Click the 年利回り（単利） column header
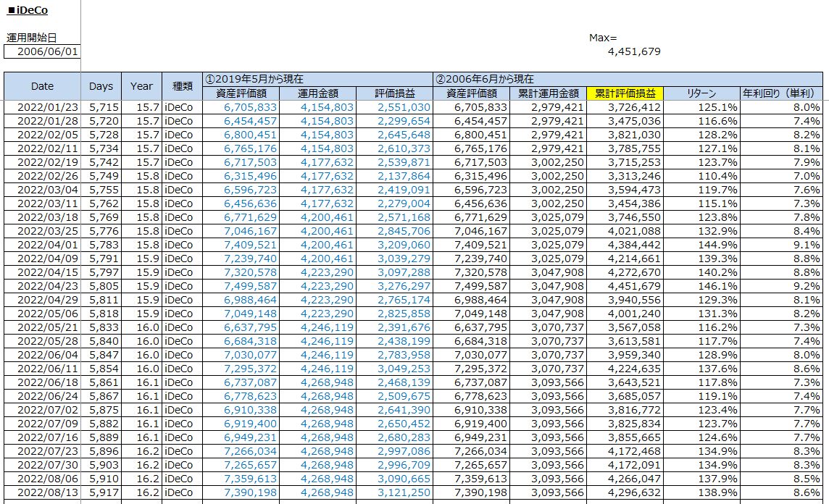The width and height of the screenshot is (829, 504). click(780, 93)
